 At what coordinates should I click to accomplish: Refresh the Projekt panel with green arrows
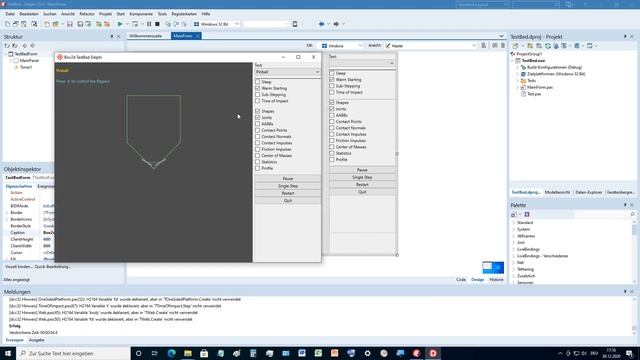548,46
